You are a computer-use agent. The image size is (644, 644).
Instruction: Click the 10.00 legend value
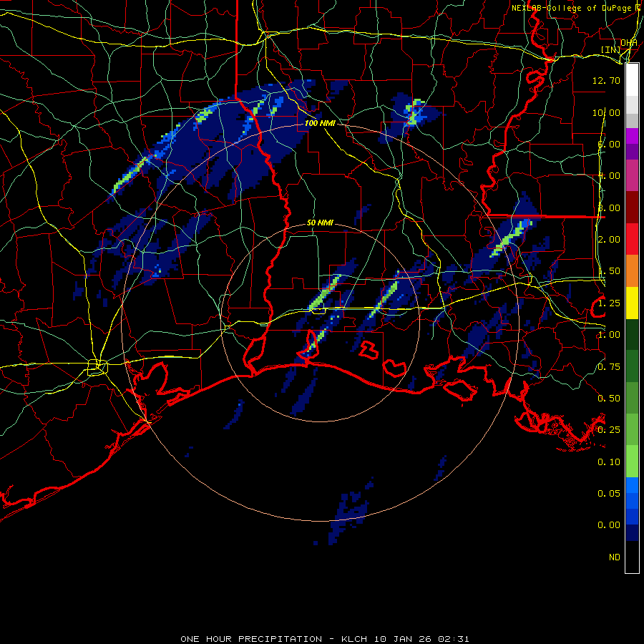pos(606,112)
